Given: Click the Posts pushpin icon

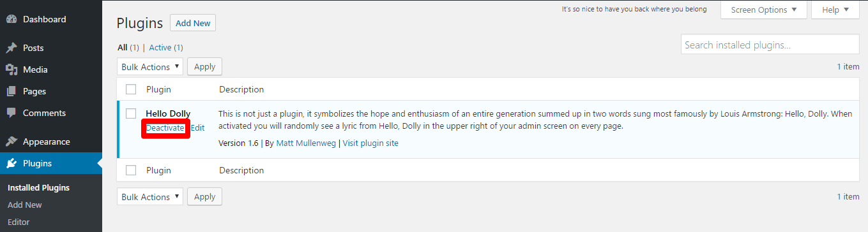Looking at the screenshot, I should [11, 48].
